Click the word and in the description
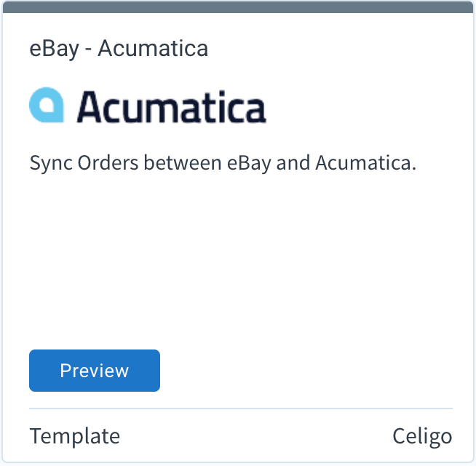 (x=293, y=163)
